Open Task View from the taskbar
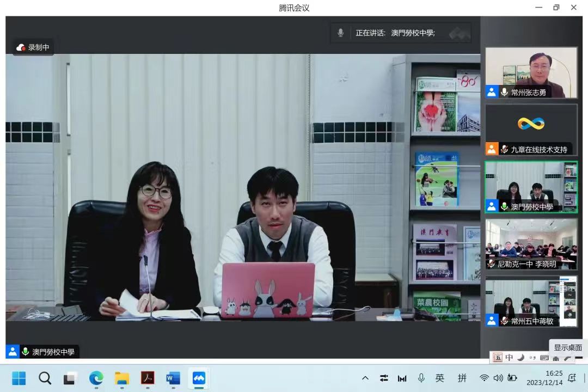The height and width of the screenshot is (392, 588). (x=70, y=378)
